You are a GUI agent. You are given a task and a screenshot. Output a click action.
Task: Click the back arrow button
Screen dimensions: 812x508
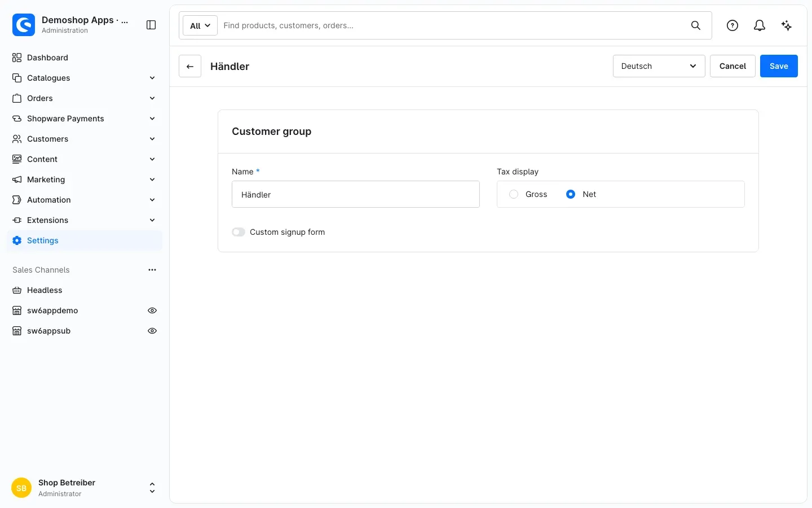click(x=190, y=66)
